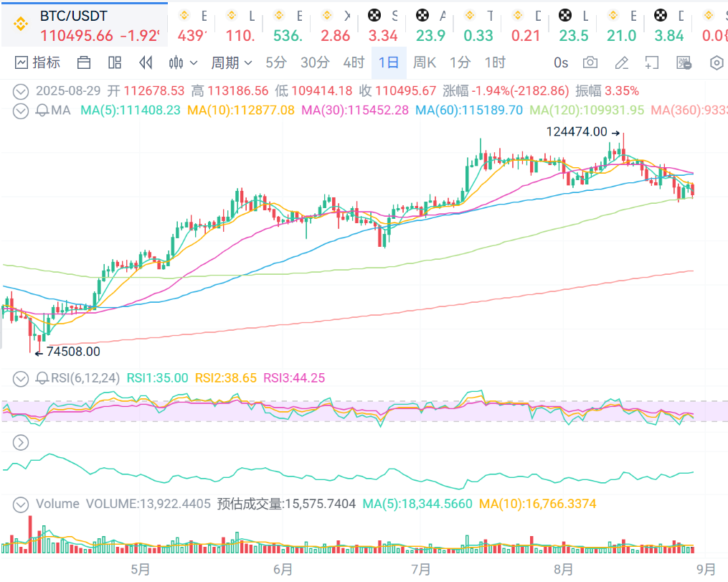Click the RSI1:35.00 value

[157, 378]
